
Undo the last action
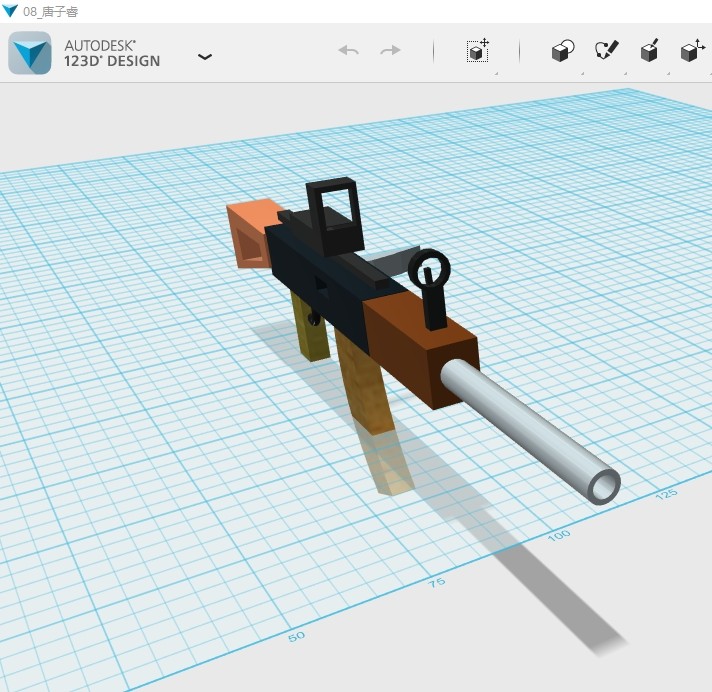[349, 50]
